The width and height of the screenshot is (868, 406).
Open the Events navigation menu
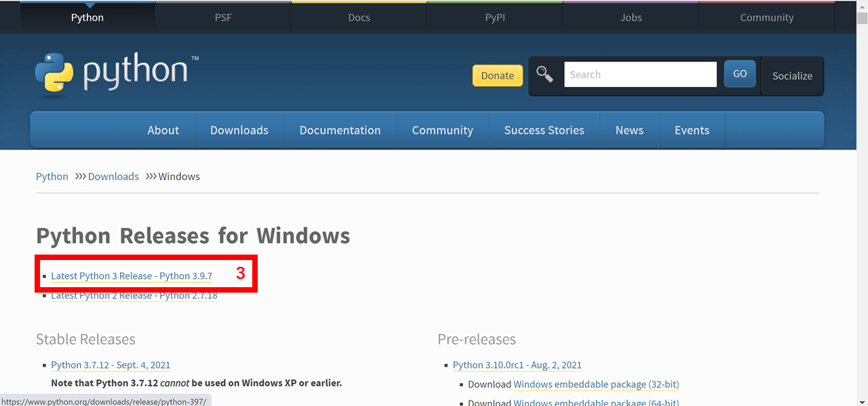[x=692, y=130]
